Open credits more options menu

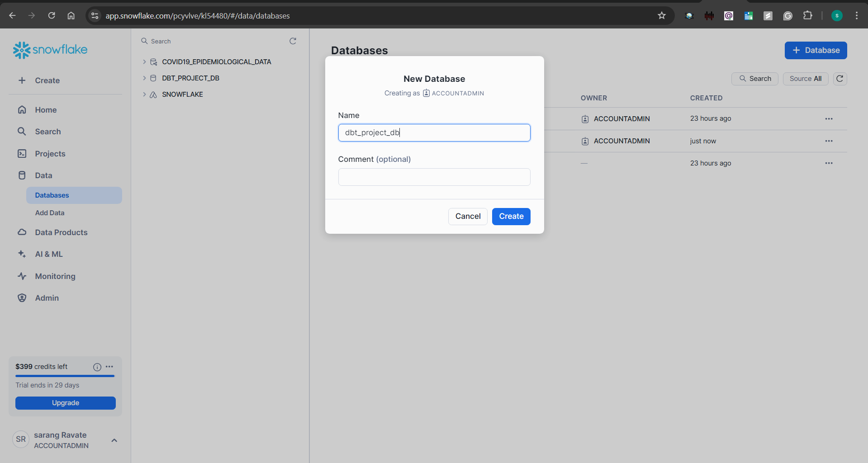pyautogui.click(x=109, y=367)
